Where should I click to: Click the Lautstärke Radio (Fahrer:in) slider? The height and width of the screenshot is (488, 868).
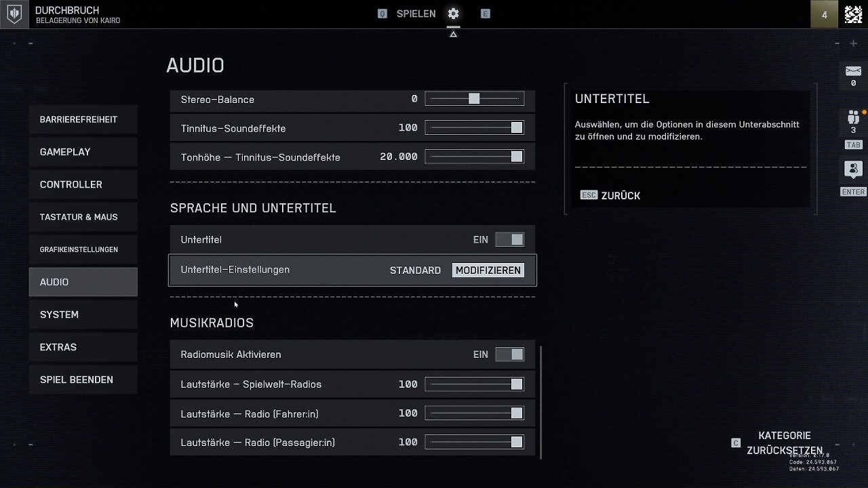475,413
